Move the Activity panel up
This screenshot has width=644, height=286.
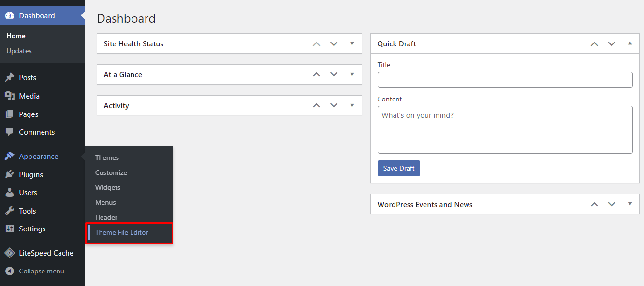[316, 105]
